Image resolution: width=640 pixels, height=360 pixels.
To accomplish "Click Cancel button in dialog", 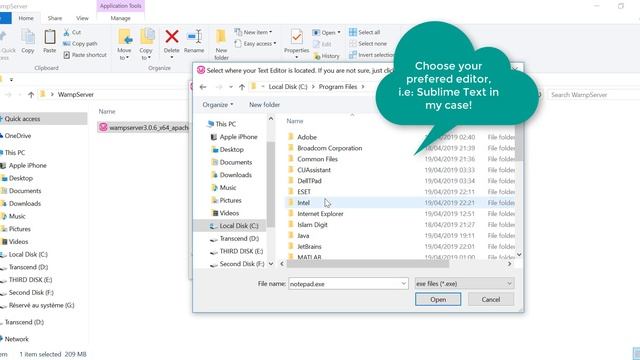I will tap(491, 299).
